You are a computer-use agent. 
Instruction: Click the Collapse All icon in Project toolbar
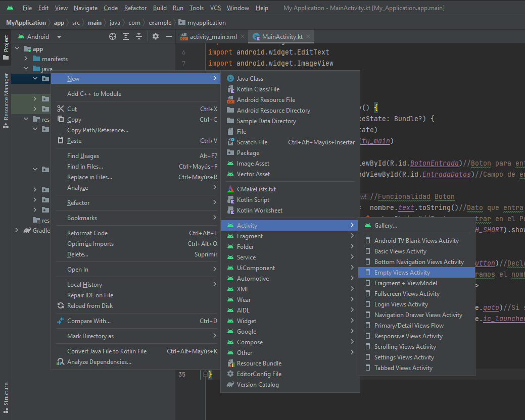[139, 37]
